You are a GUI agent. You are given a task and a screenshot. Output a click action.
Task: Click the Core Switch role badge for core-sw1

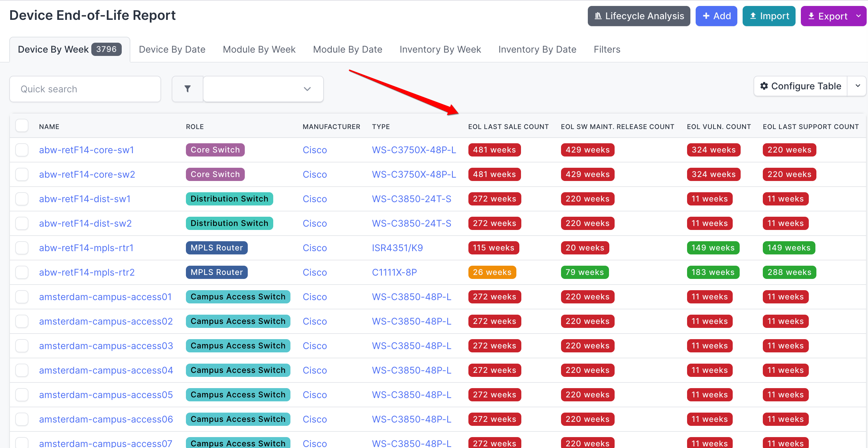point(215,150)
